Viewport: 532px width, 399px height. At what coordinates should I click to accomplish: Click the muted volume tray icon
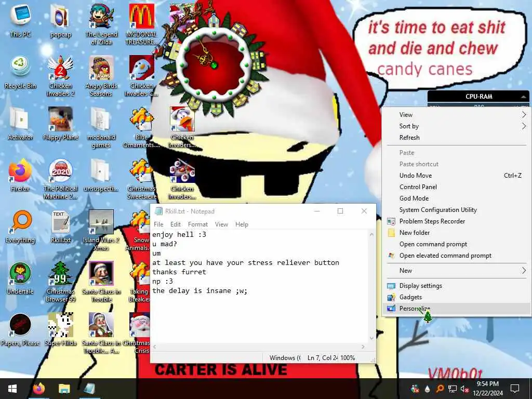[464, 389]
